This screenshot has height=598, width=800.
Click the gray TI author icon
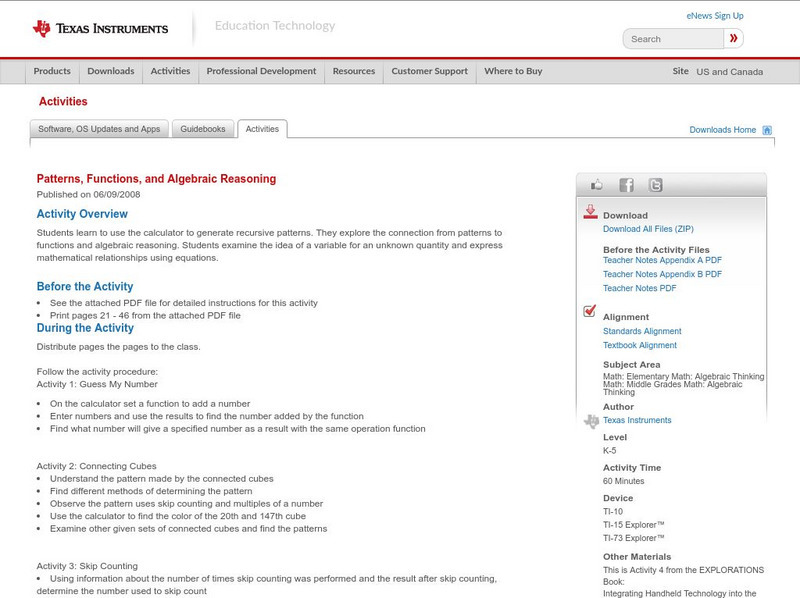click(591, 421)
